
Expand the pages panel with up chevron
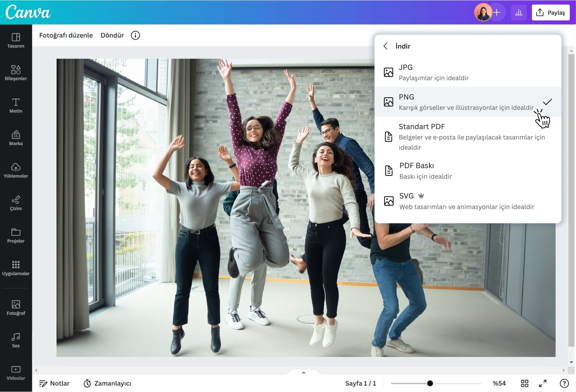304,372
